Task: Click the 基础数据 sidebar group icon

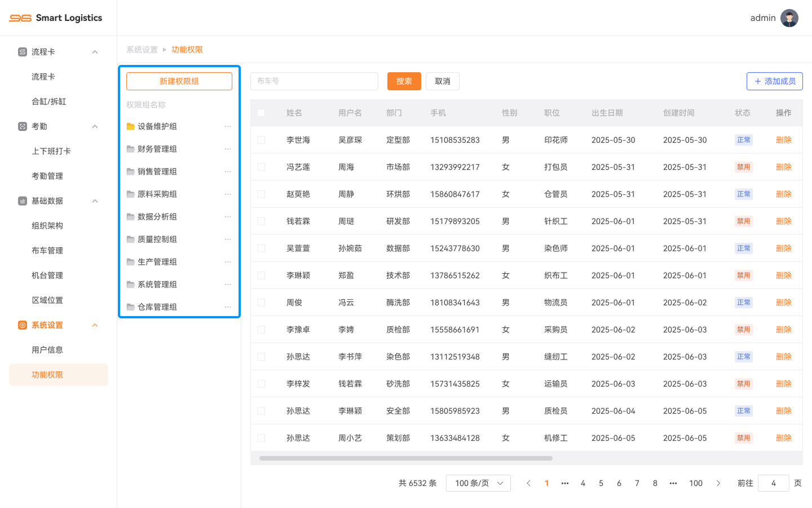Action: (23, 201)
